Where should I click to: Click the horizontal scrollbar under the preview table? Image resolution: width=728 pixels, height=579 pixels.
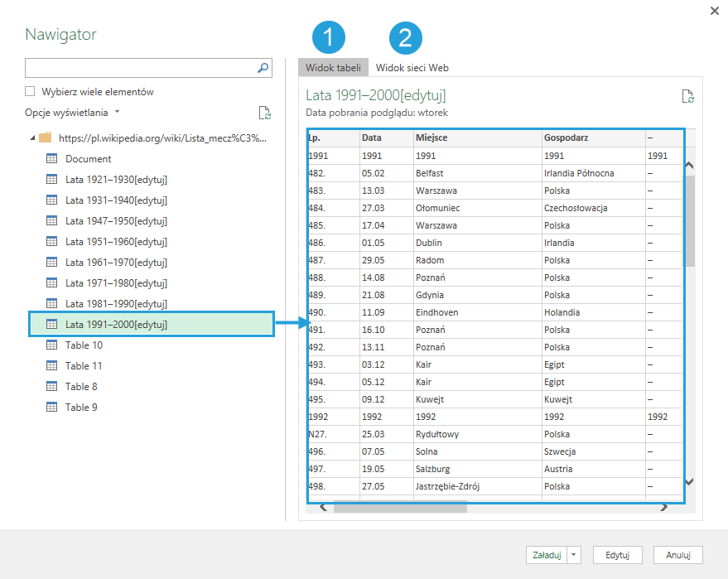(x=400, y=508)
